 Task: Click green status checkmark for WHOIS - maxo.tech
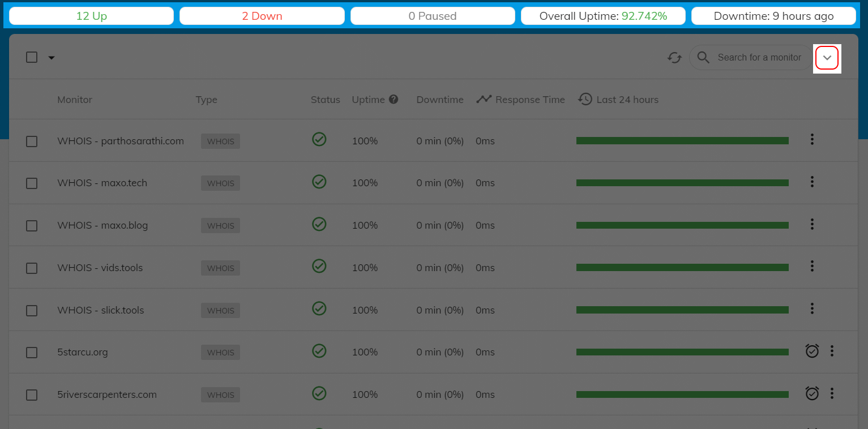[319, 182]
